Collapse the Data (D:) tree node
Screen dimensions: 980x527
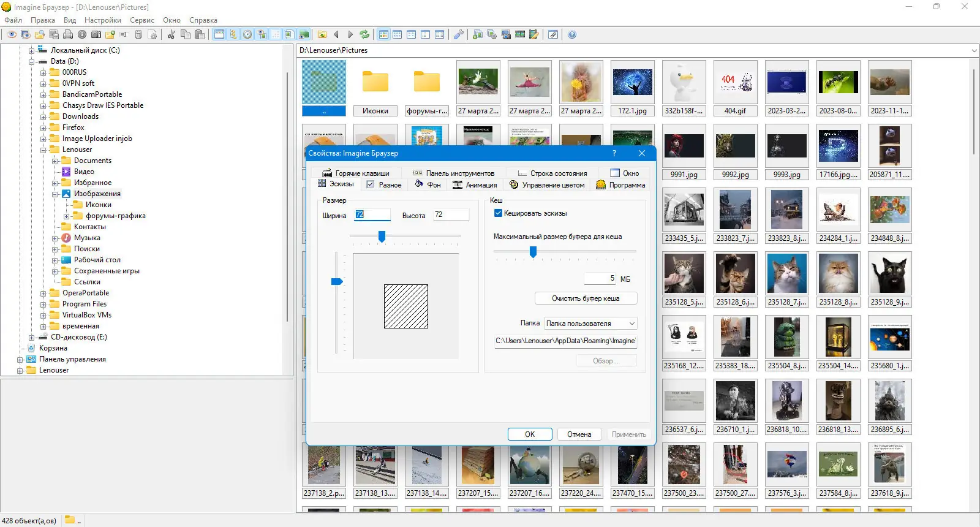coord(31,62)
